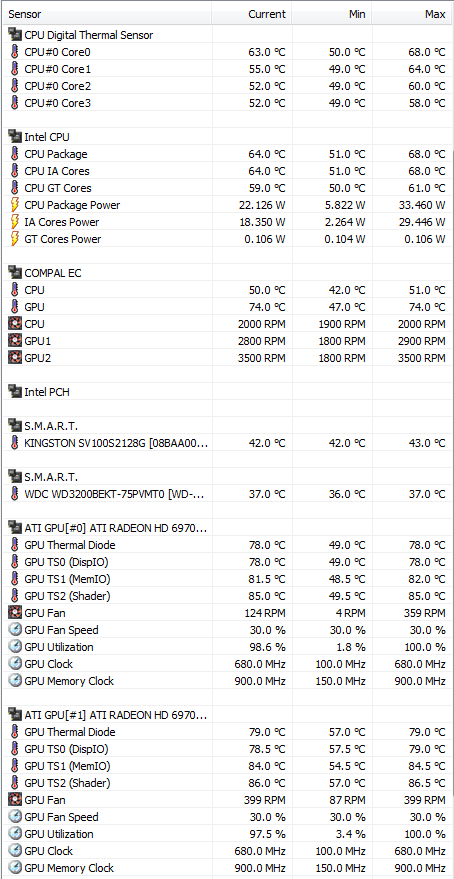Select the WDC WD3200BEKT drive temperature row
This screenshot has width=454, height=879.
tap(228, 494)
